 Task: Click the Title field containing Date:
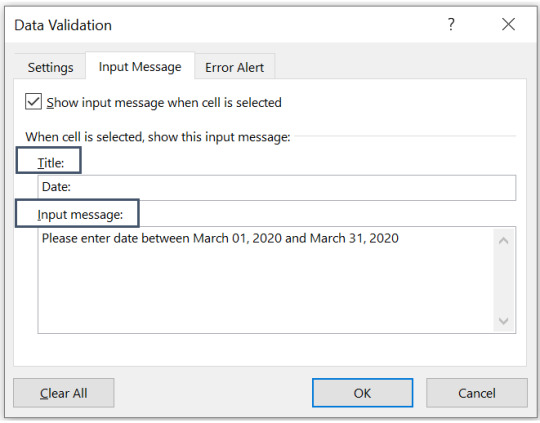tap(277, 188)
